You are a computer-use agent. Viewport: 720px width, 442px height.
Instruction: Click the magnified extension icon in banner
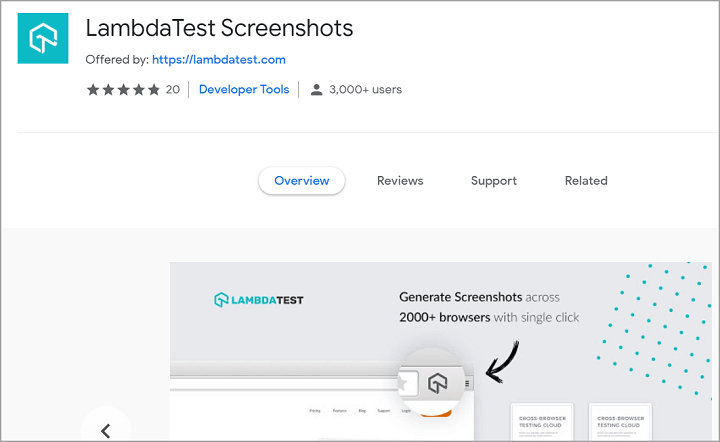coord(436,382)
